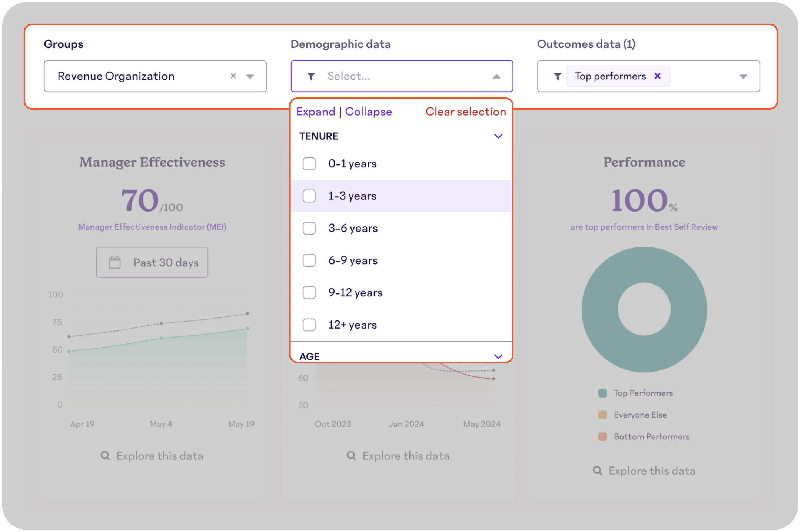Click the Expand link
This screenshot has width=801, height=532.
click(x=315, y=112)
